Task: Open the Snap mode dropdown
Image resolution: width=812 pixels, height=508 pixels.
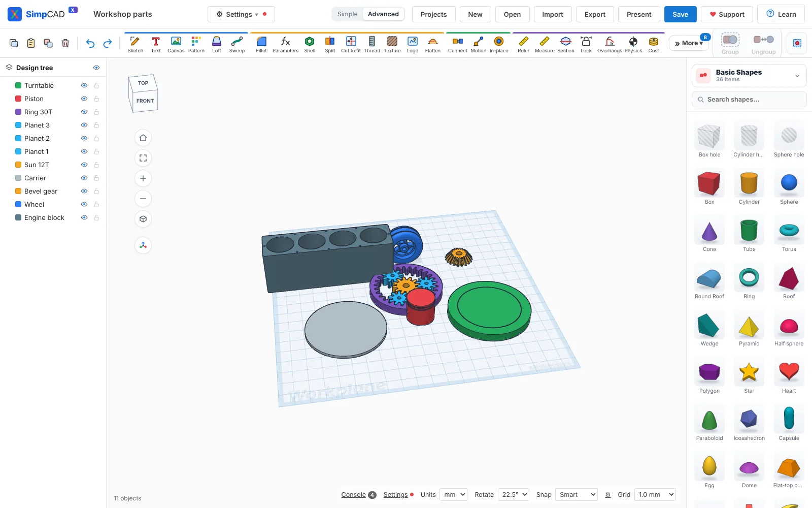Action: tap(576, 494)
